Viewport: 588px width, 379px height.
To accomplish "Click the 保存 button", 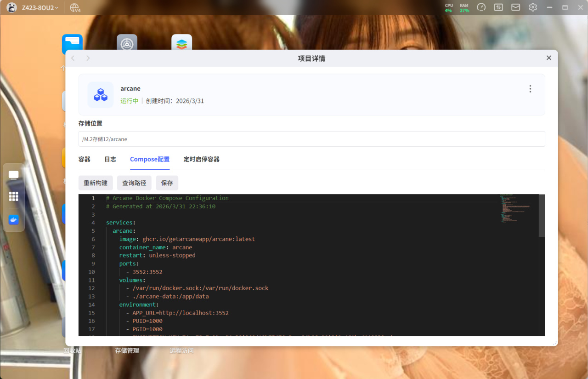I will pyautogui.click(x=167, y=183).
